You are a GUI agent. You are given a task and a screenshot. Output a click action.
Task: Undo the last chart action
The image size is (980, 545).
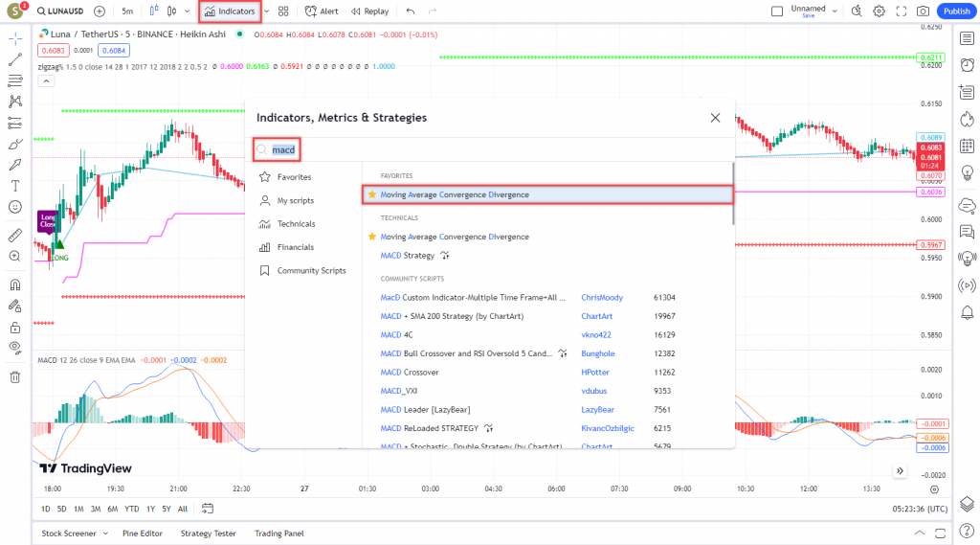pos(410,11)
